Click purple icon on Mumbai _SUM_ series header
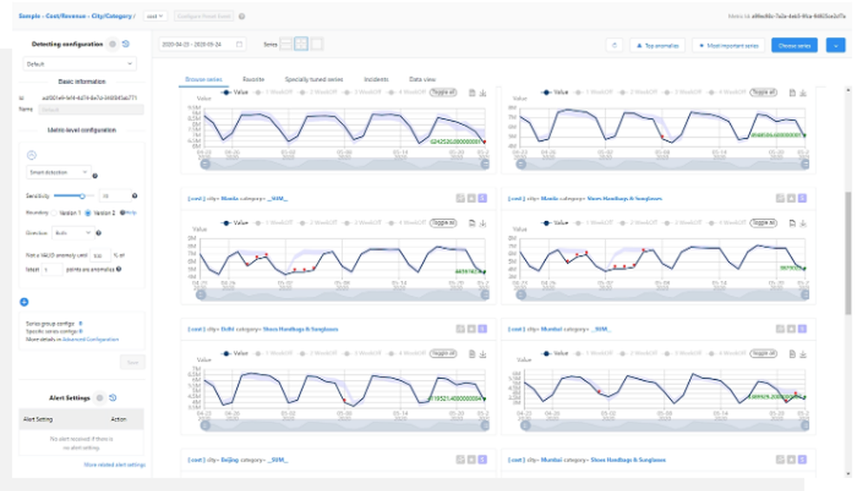 pyautogui.click(x=803, y=329)
